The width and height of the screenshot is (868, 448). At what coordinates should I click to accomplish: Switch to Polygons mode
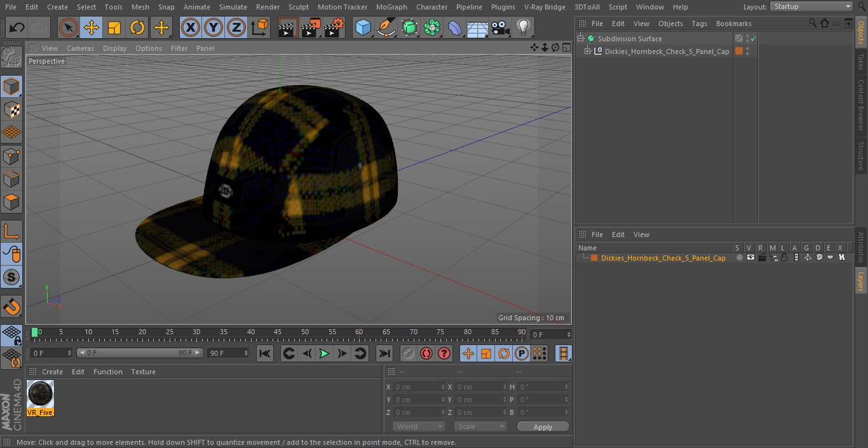pyautogui.click(x=11, y=203)
